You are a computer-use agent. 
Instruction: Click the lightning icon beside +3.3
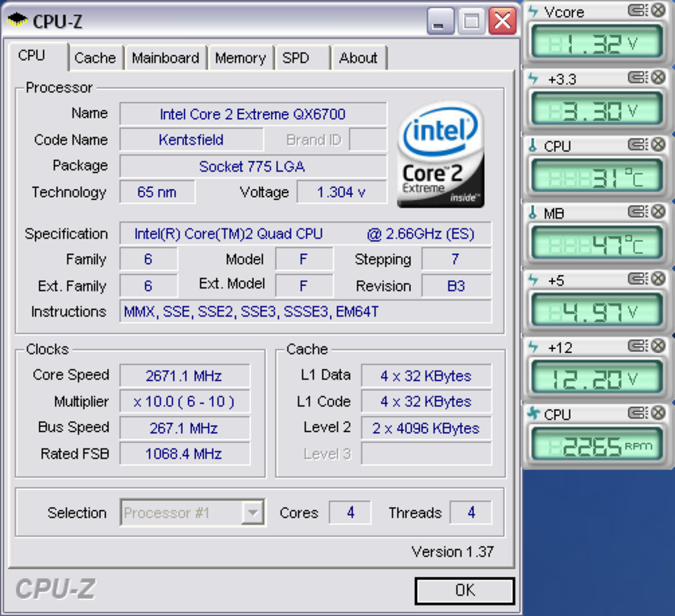pos(533,79)
